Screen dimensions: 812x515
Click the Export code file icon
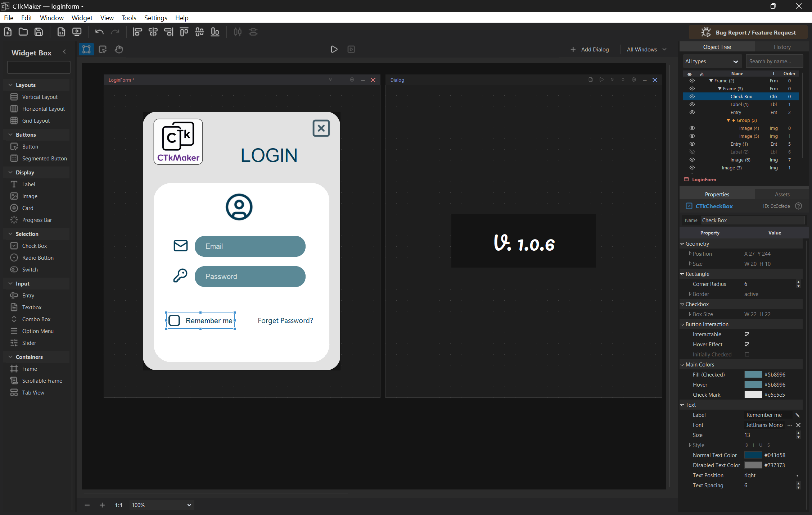pos(62,32)
